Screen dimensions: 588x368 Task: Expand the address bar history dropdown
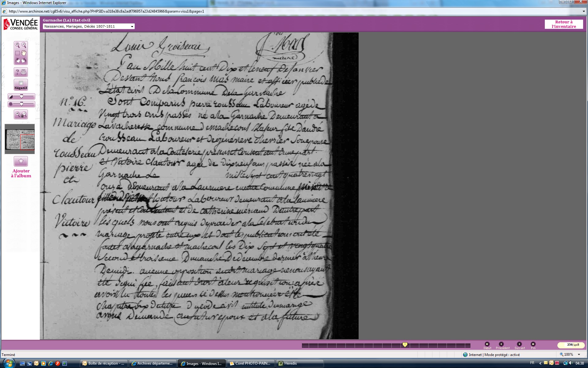pyautogui.click(x=584, y=11)
